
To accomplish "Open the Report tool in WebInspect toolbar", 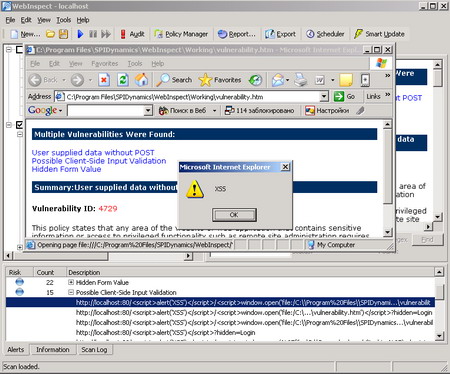I will point(237,34).
